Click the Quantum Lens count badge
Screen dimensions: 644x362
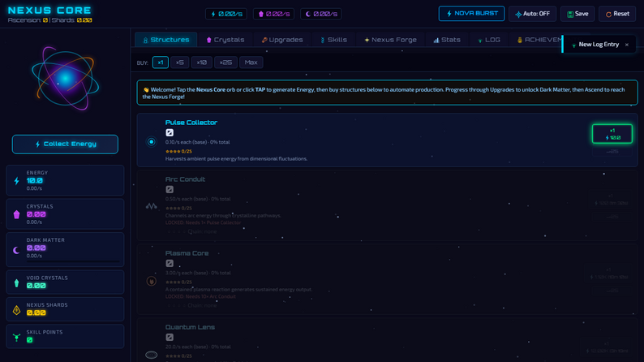click(x=170, y=338)
